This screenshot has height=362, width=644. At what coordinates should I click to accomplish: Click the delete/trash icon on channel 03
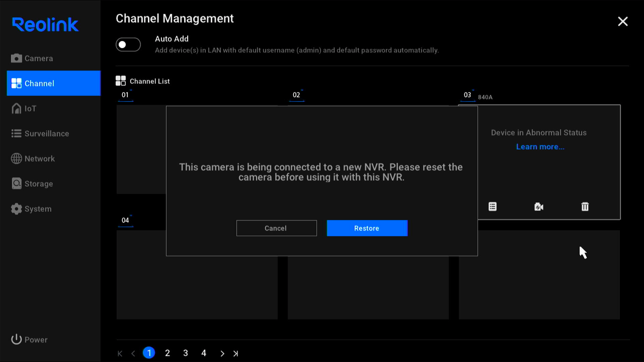click(x=585, y=206)
